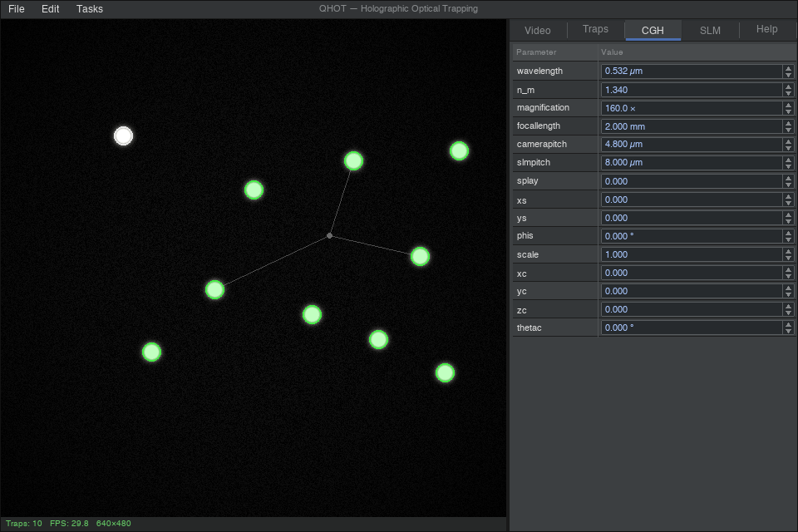Click the "slmpitch" parameter label
The width and height of the screenshot is (798, 532).
534,162
